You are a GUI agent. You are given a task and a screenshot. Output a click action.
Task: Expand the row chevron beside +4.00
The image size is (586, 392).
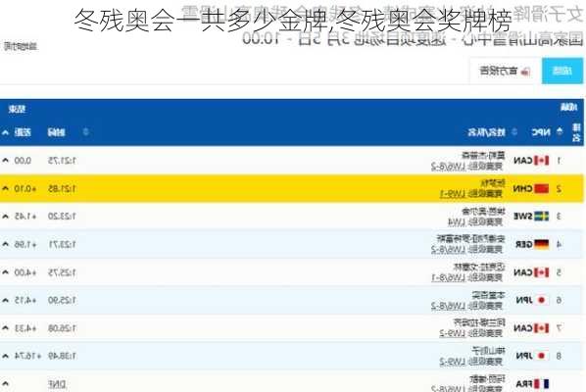coord(5,272)
